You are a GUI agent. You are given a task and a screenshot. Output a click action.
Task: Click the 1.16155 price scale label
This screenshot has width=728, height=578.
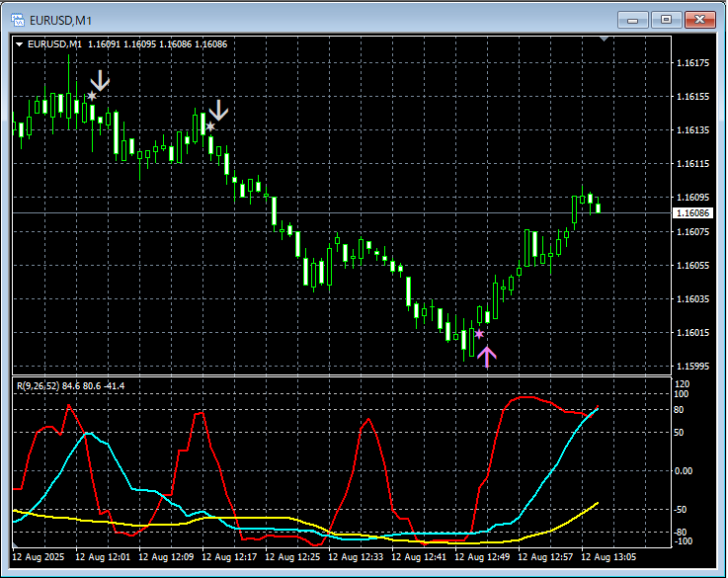pyautogui.click(x=692, y=97)
